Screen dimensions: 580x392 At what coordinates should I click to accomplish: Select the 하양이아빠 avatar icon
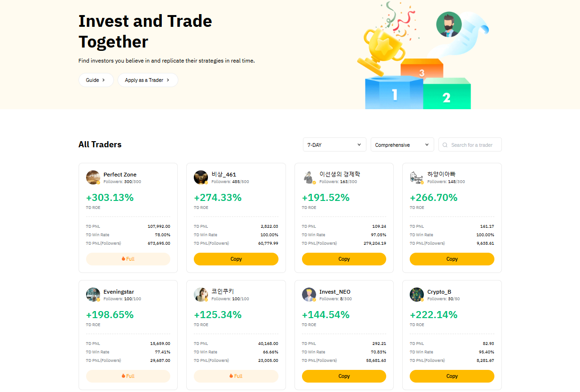[x=417, y=177]
